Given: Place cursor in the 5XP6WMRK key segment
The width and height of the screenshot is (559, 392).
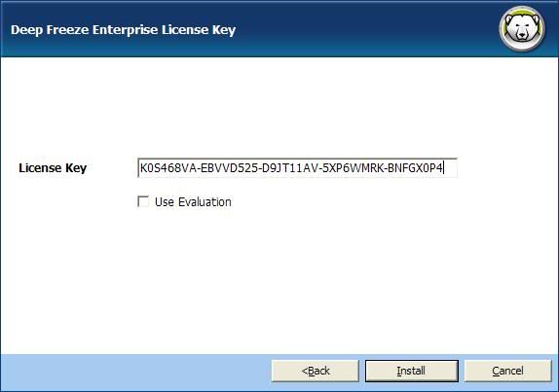Looking at the screenshot, I should click(352, 167).
